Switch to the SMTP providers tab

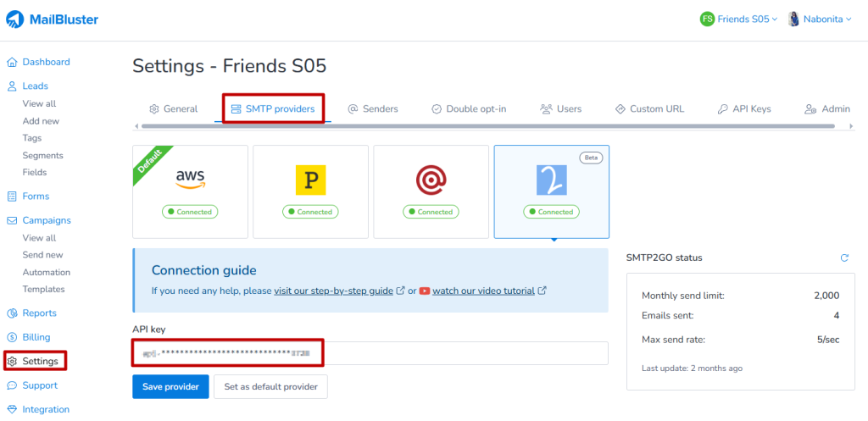[x=273, y=109]
